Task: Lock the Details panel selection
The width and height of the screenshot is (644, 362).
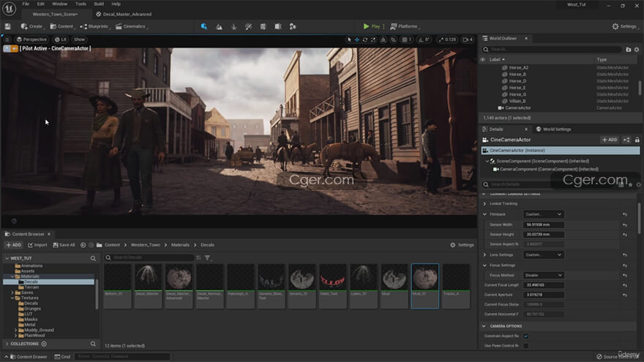Action: click(637, 140)
